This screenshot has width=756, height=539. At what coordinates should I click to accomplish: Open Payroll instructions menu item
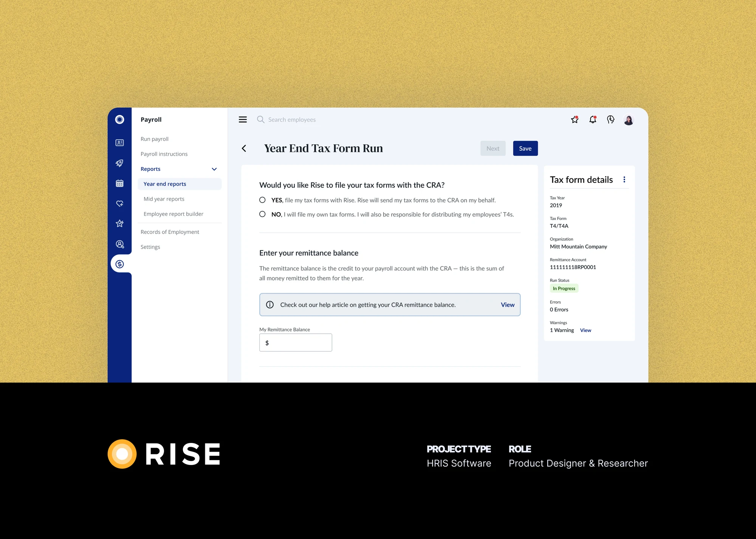[164, 154]
